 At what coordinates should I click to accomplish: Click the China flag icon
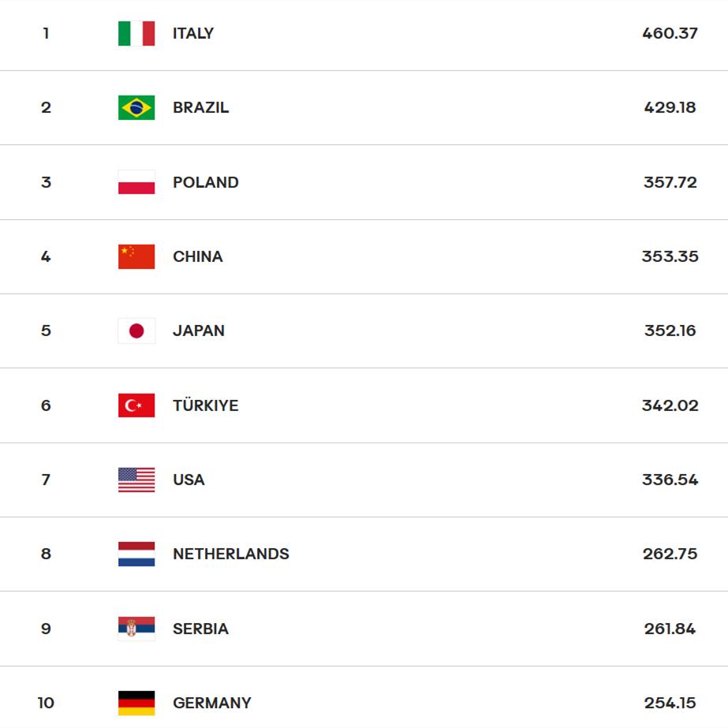click(x=136, y=256)
